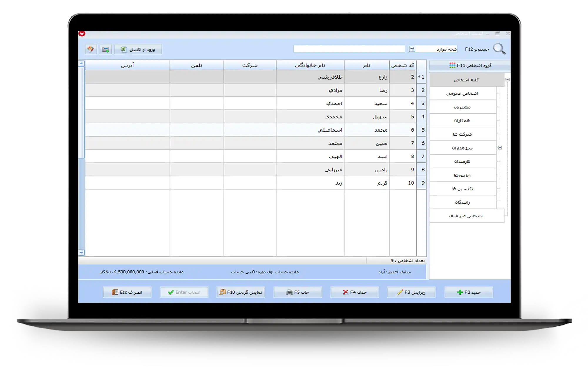
Task: Click the add column layout icon
Action: tap(106, 49)
